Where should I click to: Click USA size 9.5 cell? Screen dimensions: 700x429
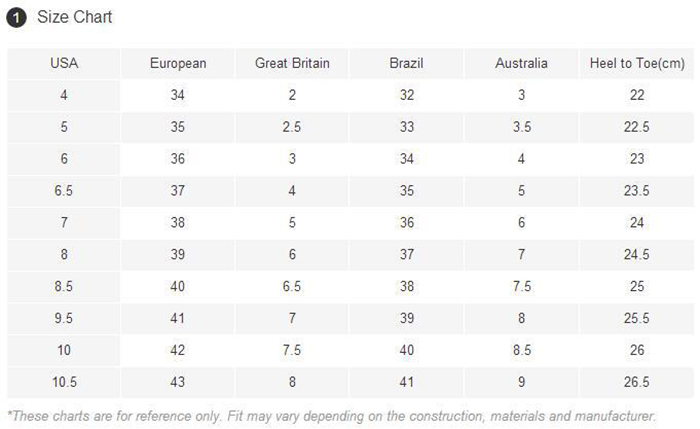(x=64, y=318)
